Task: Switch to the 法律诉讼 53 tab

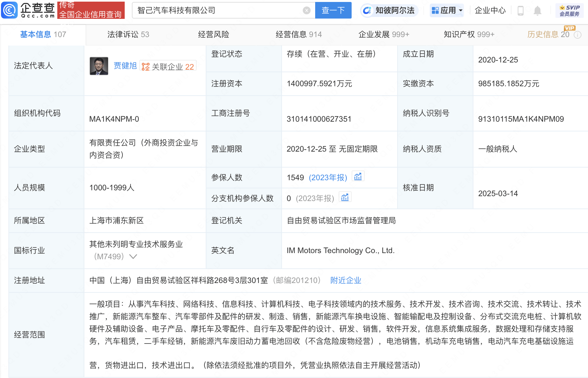Action: point(128,34)
